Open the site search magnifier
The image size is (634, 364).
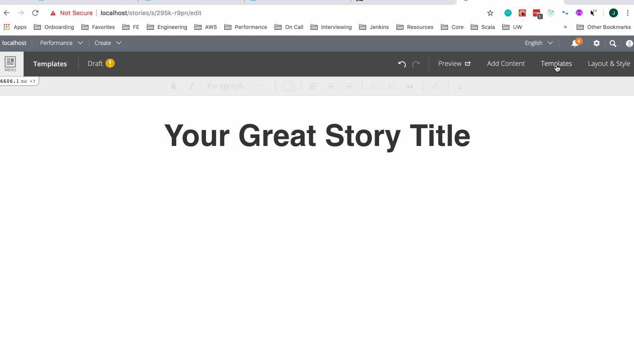point(613,43)
